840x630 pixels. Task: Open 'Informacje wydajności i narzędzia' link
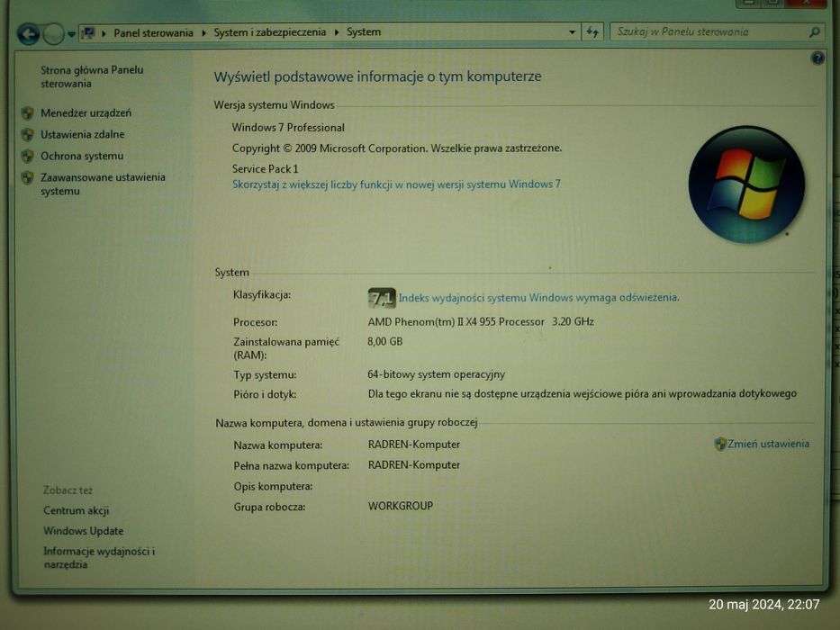pos(99,558)
